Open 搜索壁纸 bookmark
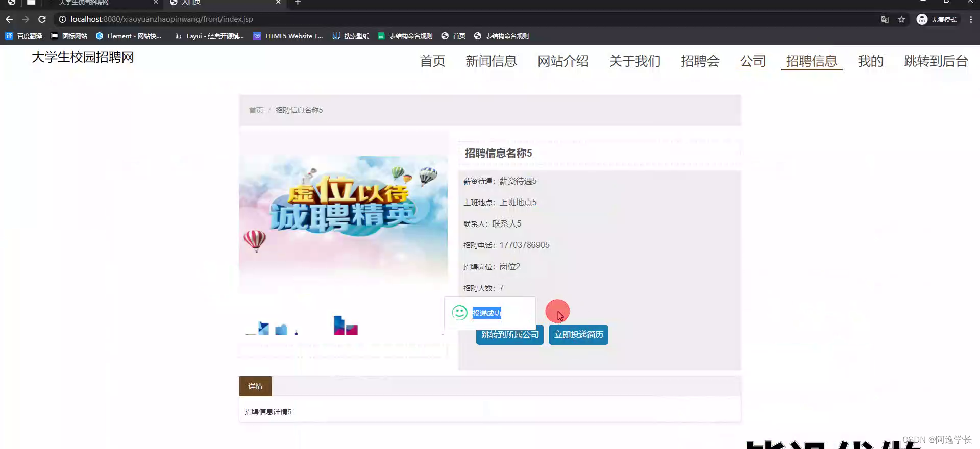 pyautogui.click(x=351, y=36)
